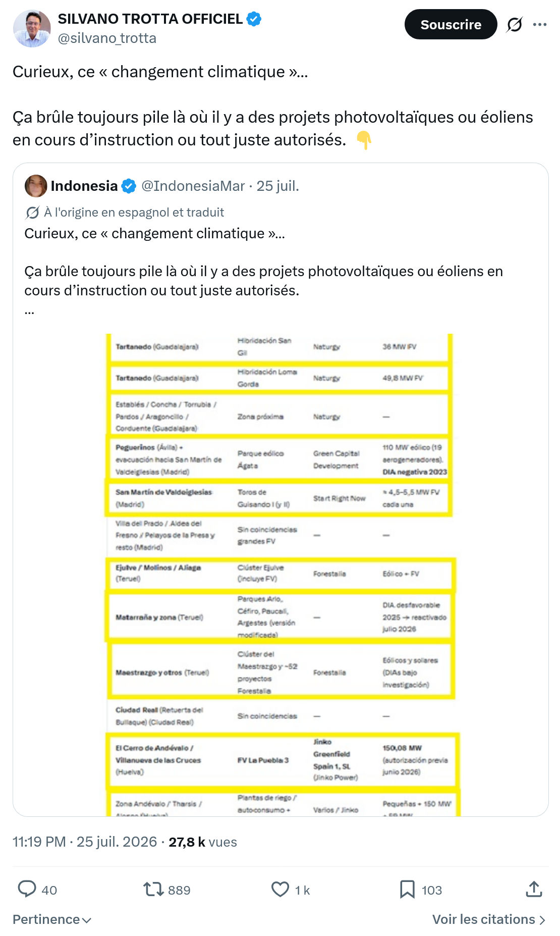Open the Indonesia quoted account avatar
The width and height of the screenshot is (560, 936).
tap(36, 186)
